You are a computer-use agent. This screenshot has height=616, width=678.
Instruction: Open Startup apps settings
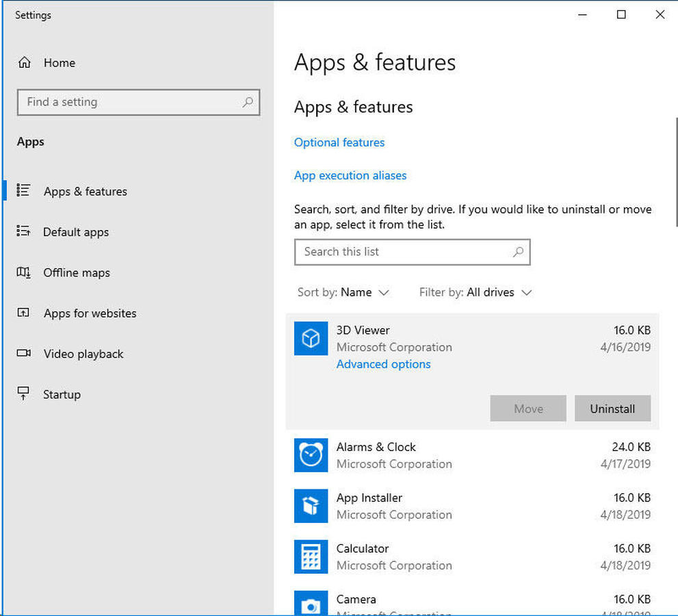[x=62, y=394]
